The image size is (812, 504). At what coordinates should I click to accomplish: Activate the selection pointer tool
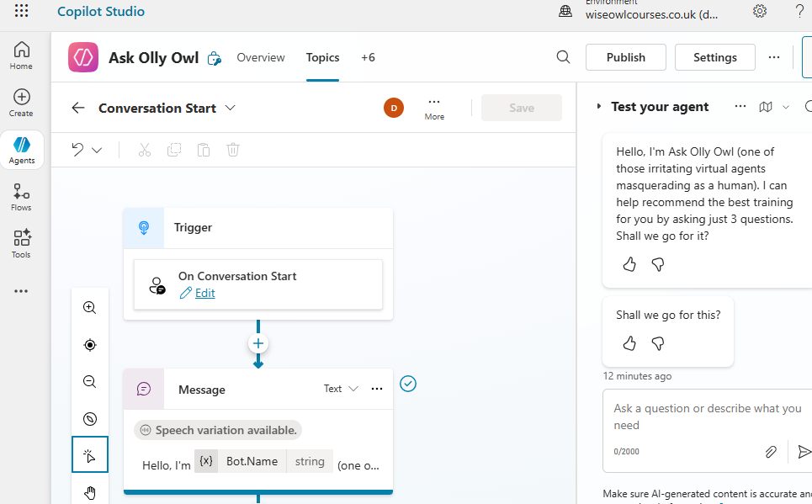pyautogui.click(x=89, y=455)
